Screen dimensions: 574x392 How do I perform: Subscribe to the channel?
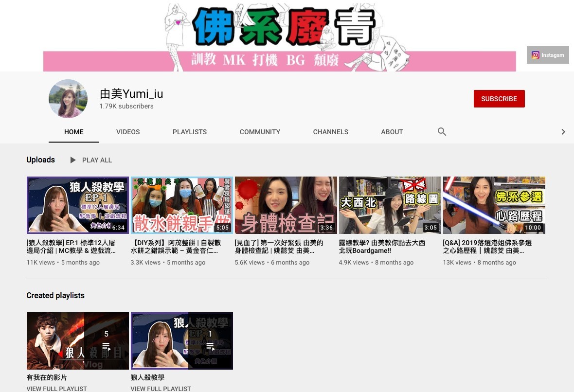click(499, 99)
